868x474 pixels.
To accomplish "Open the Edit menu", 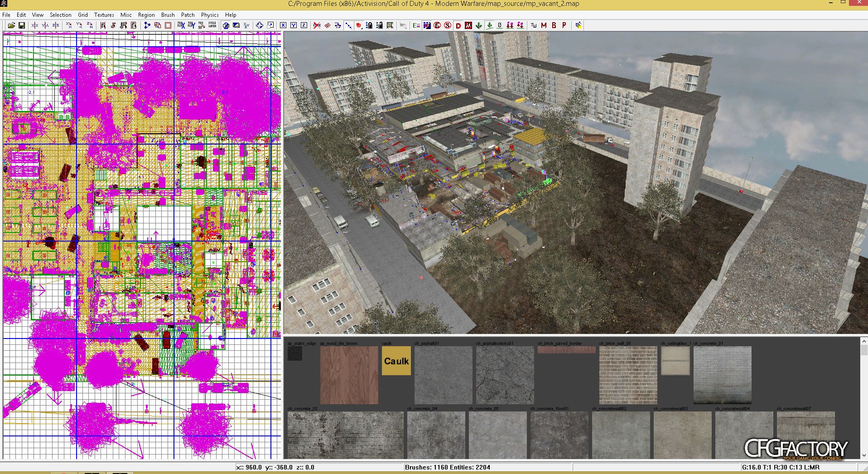I will 21,15.
